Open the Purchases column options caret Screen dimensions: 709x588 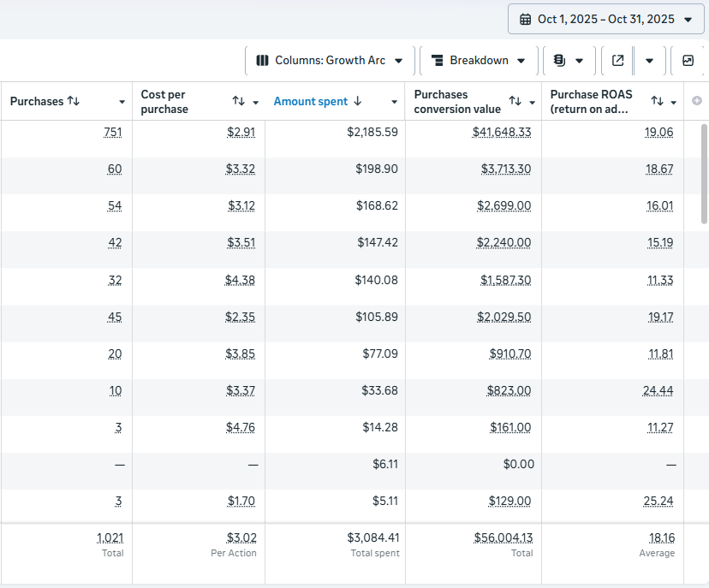[x=122, y=102]
